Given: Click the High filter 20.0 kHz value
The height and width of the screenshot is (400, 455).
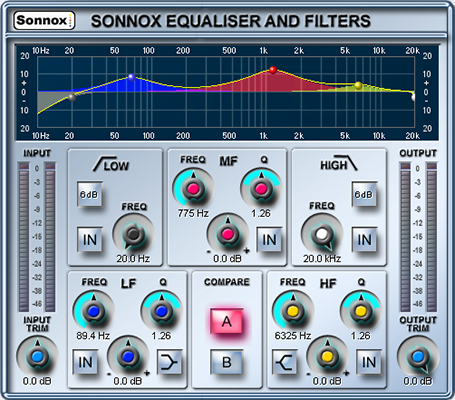Looking at the screenshot, I should 322,259.
